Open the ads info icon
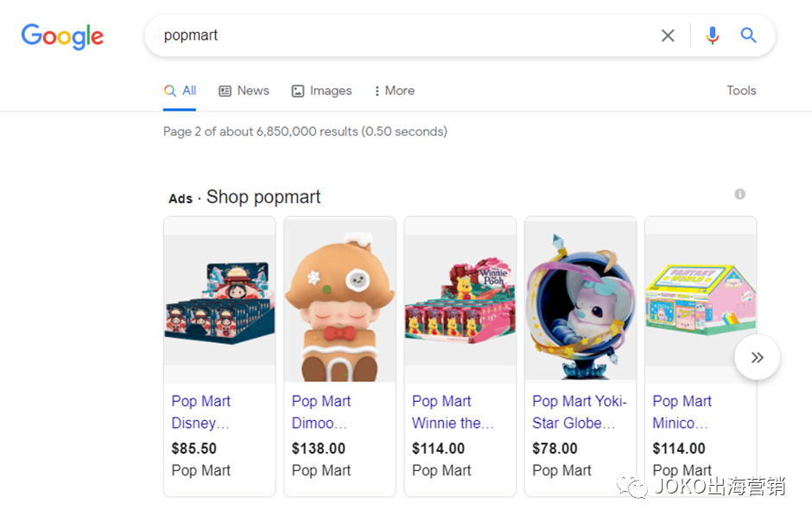This screenshot has width=812, height=522. point(739,194)
